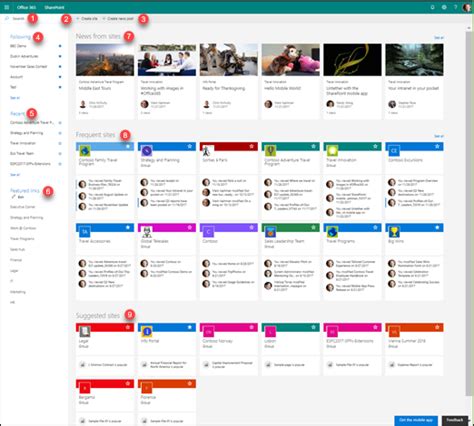Click the Create site command
This screenshot has height=426, width=474.
click(x=87, y=19)
